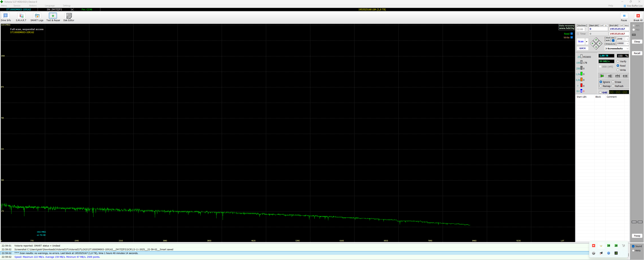The image size is (644, 260).
Task: Expand the 3 Screenshots dropdown
Action: click(x=627, y=49)
